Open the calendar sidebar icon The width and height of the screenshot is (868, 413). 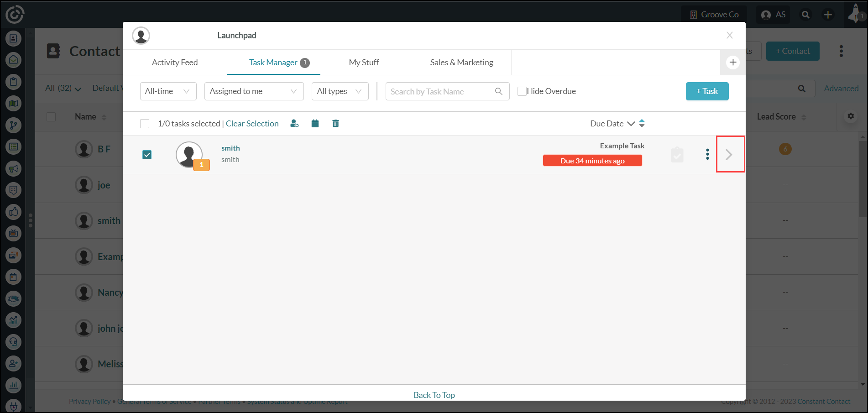14,277
